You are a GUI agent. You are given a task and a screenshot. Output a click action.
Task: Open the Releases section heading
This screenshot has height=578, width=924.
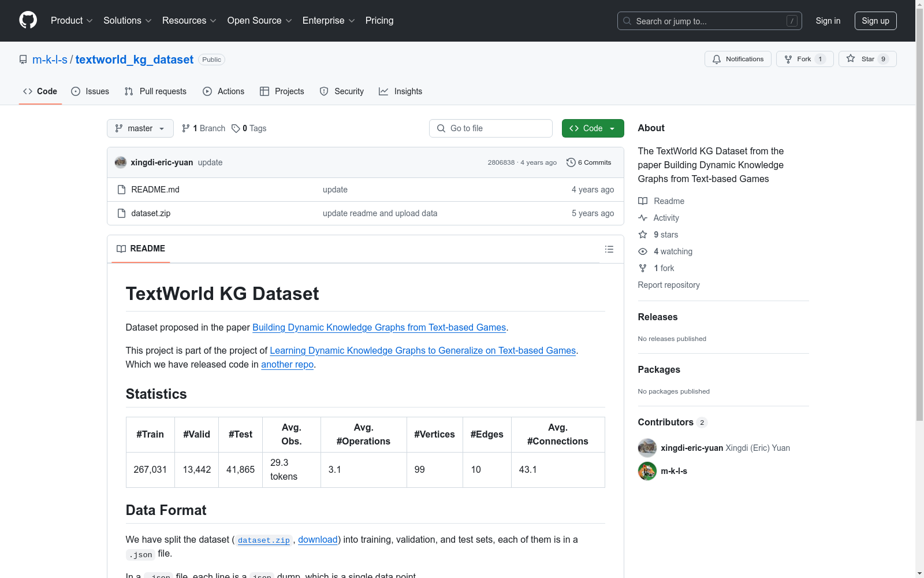coord(658,317)
